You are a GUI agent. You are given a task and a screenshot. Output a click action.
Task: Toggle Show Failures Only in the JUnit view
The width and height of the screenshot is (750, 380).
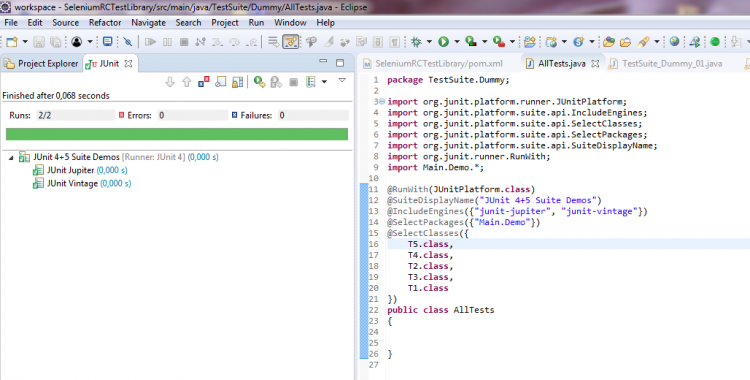pos(204,82)
